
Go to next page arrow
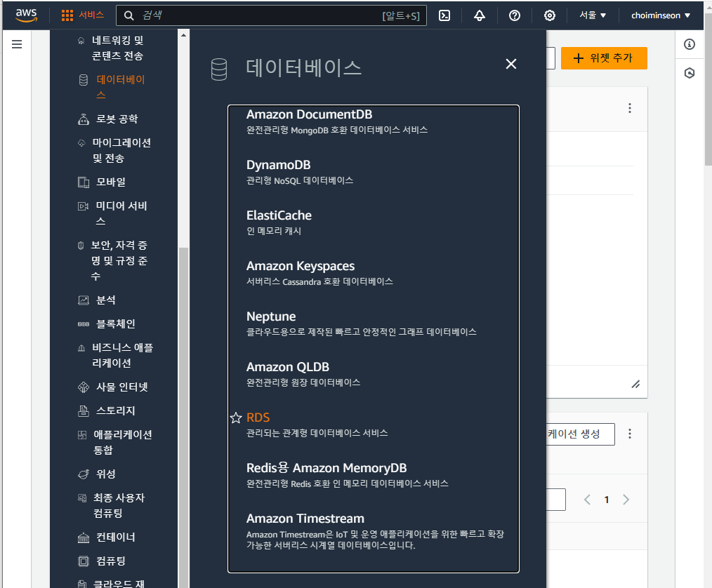coord(626,500)
